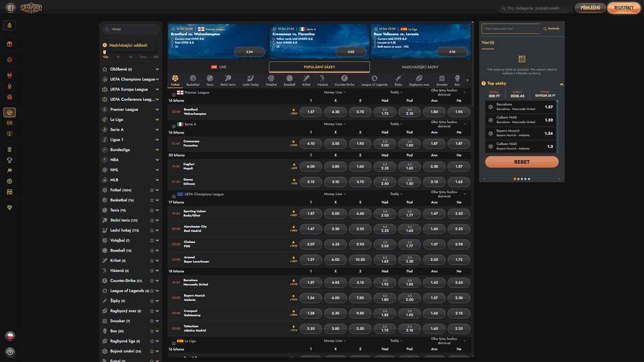Mark Tenis as favorite with star

pyautogui.click(x=152, y=210)
